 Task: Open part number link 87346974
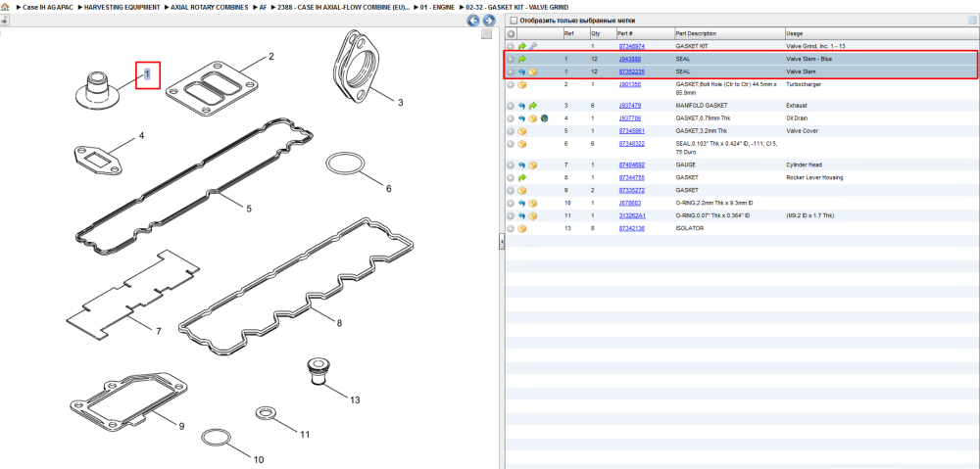tap(631, 46)
